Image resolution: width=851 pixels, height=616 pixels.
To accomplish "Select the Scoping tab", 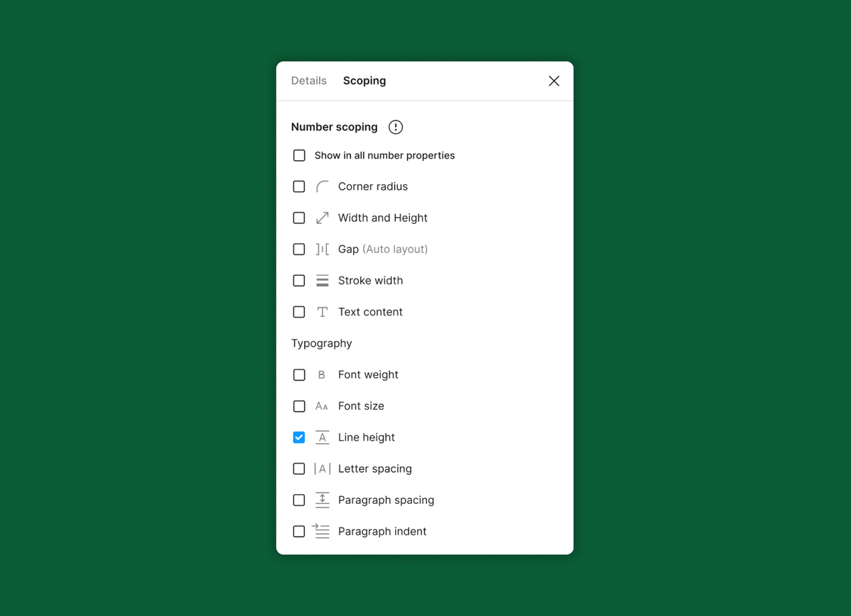I will (x=364, y=80).
